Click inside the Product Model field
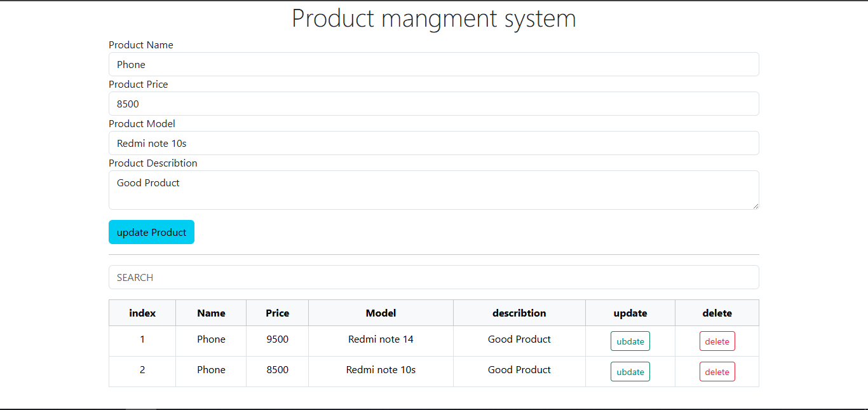 point(434,143)
